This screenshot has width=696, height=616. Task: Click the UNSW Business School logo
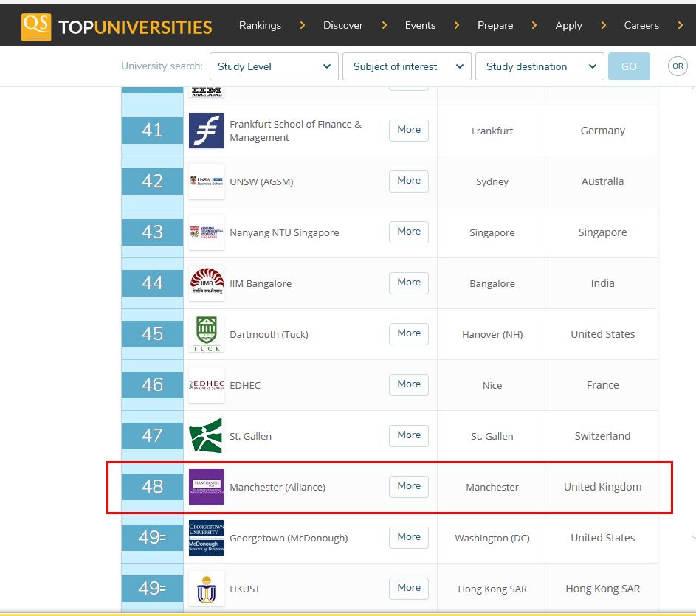click(207, 181)
